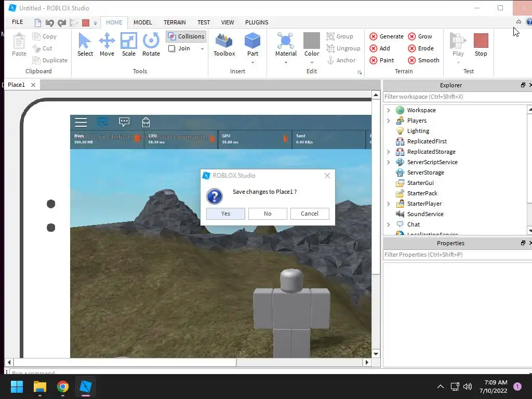
Task: Switch to the TEST tab
Action: (x=204, y=22)
